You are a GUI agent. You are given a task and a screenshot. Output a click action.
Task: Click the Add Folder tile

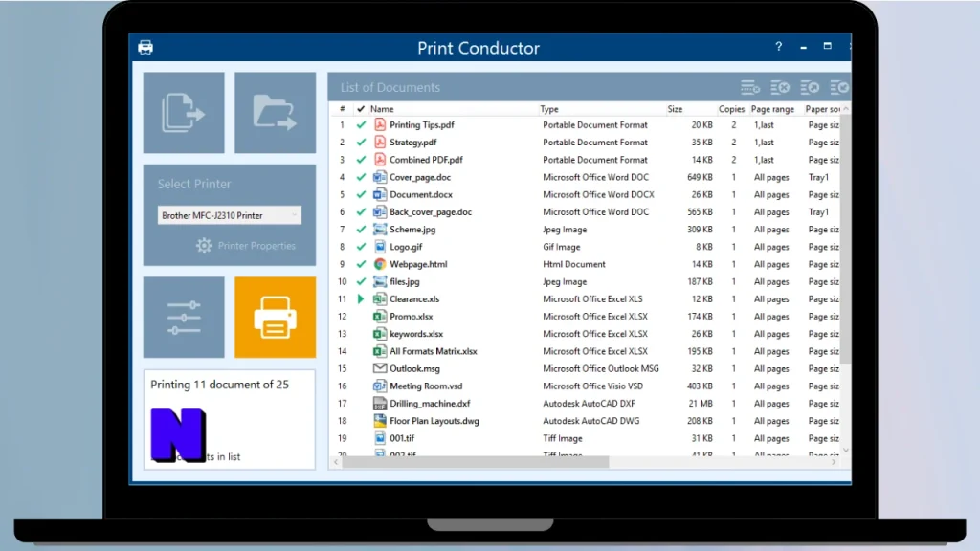pos(275,113)
